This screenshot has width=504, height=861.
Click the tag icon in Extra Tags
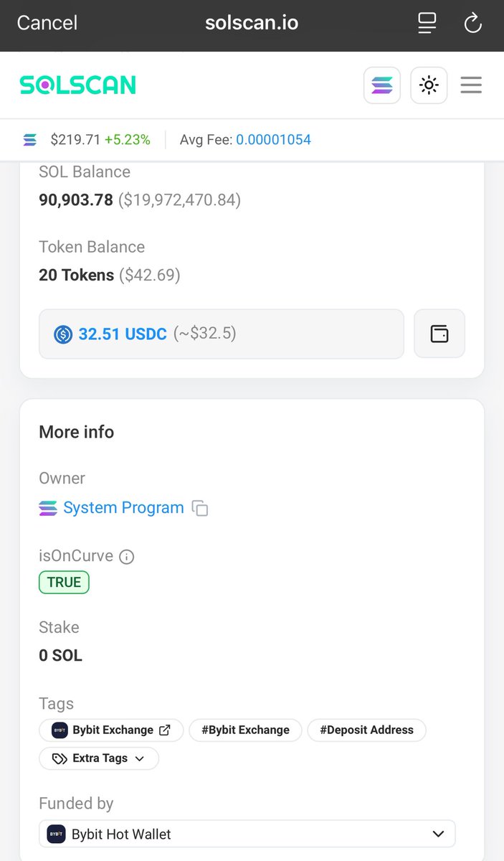point(60,758)
